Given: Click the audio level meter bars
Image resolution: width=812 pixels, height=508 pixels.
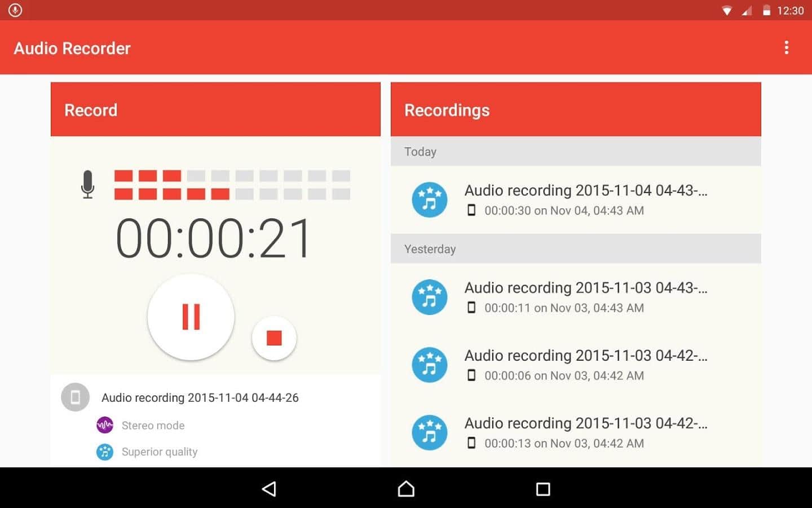Looking at the screenshot, I should 232,185.
